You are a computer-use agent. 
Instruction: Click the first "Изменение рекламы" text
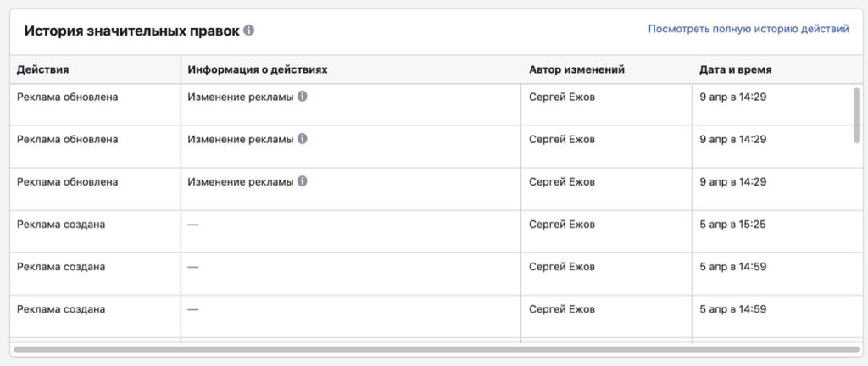[x=241, y=97]
